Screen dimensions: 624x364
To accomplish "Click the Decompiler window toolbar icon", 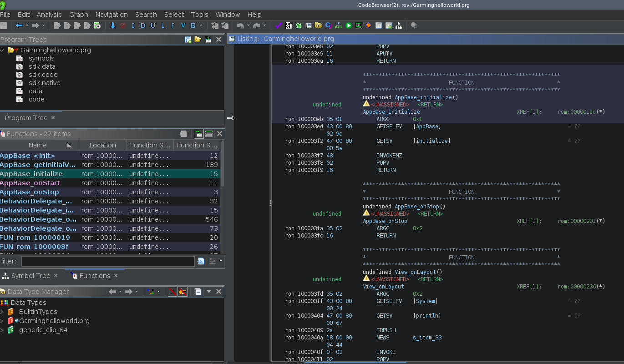I will pos(328,25).
